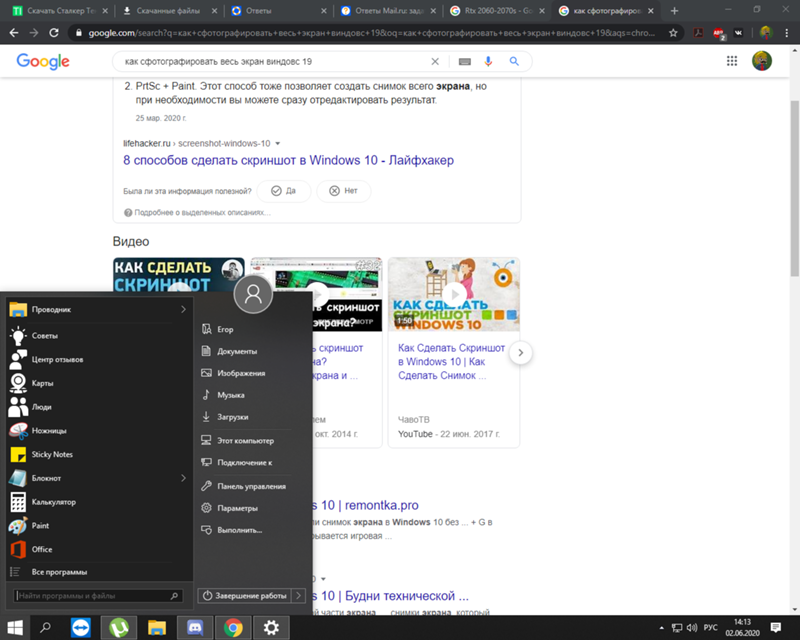Clear the Google search query

pyautogui.click(x=435, y=62)
